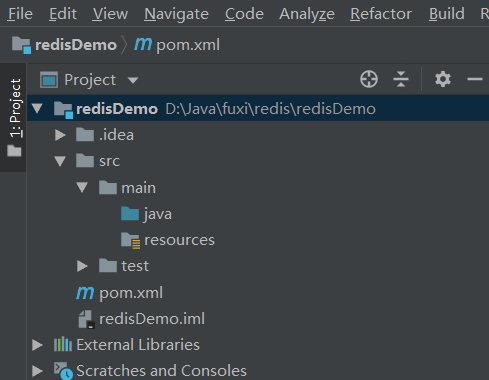Open the Refactor menu

point(381,14)
